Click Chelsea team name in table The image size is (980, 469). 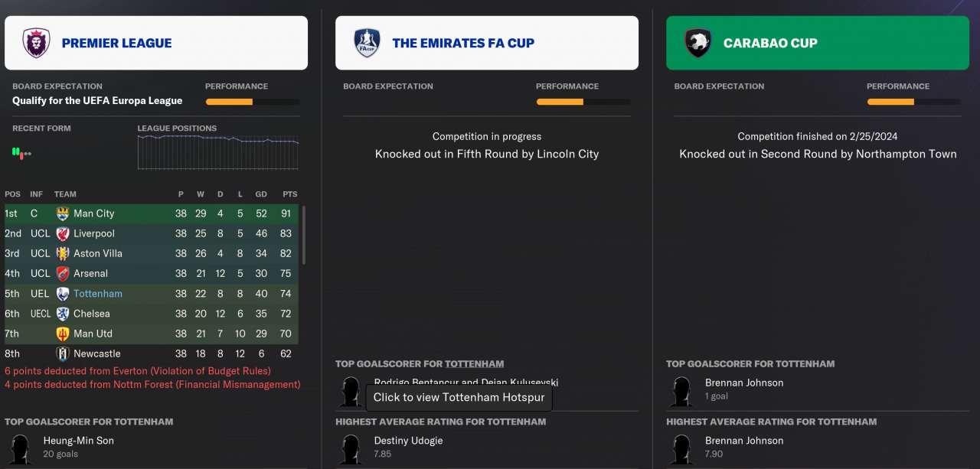[91, 314]
